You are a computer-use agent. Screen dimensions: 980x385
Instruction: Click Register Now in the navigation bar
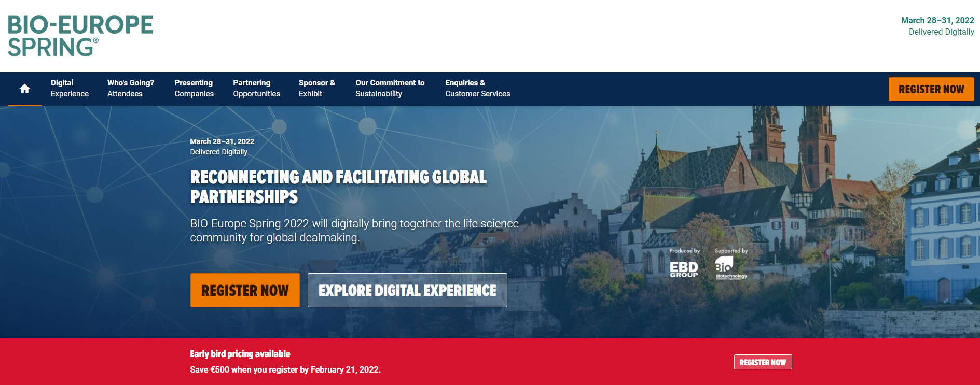931,89
